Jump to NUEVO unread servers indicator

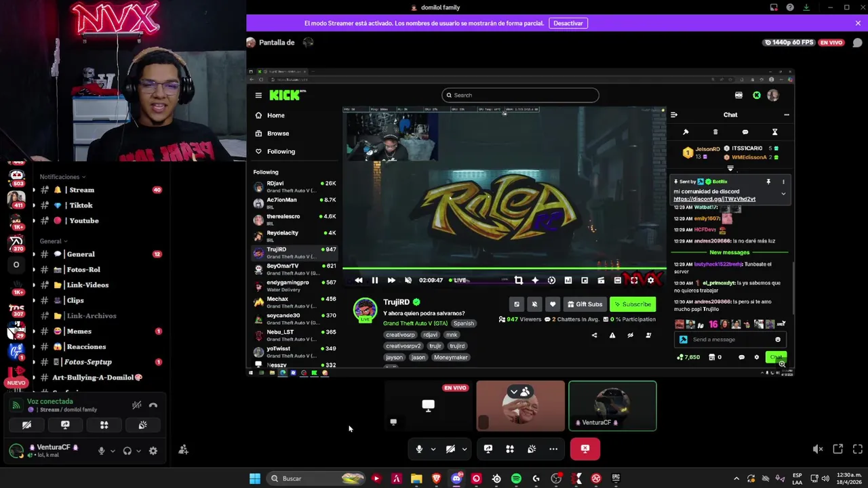pyautogui.click(x=16, y=383)
